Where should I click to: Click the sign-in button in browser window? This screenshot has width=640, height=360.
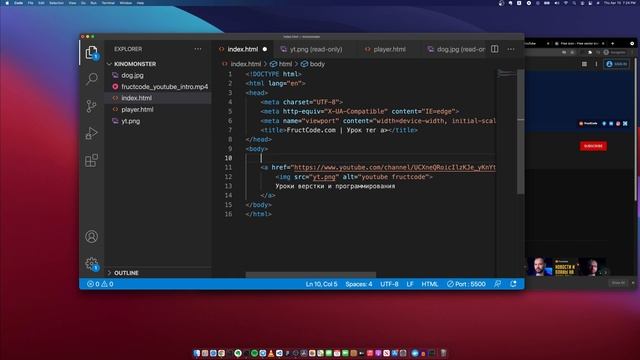click(616, 64)
